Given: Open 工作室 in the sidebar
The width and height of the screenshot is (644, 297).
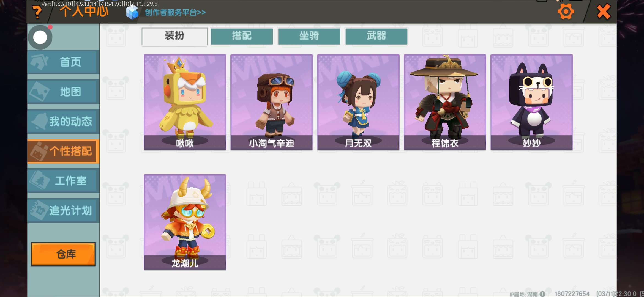Looking at the screenshot, I should click(x=63, y=181).
